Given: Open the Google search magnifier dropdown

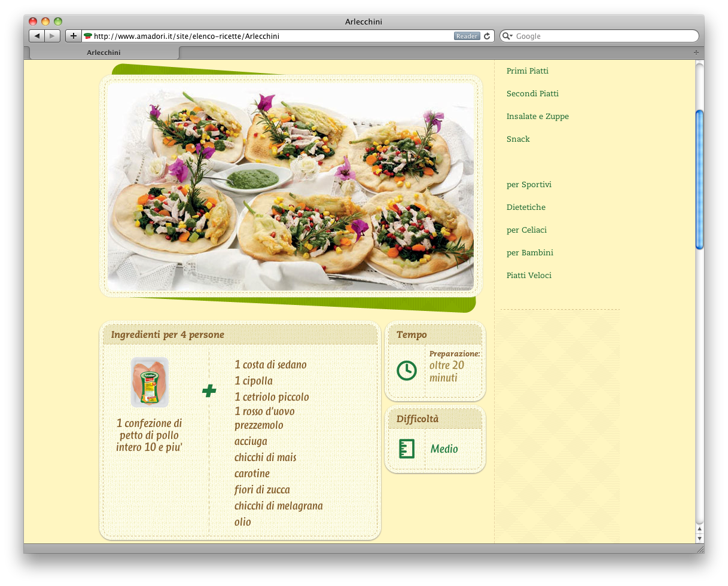Looking at the screenshot, I should (x=508, y=36).
